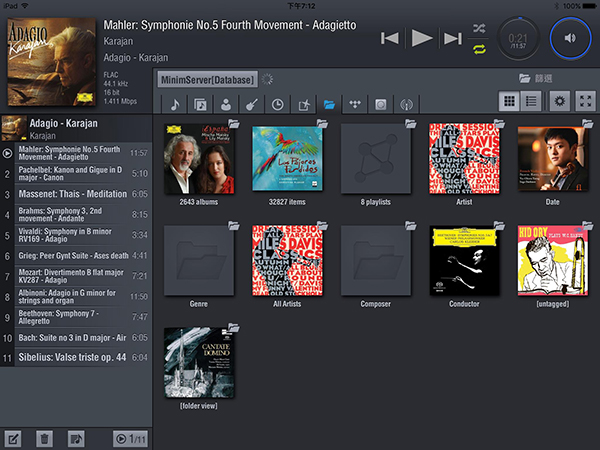Image resolution: width=600 pixels, height=450 pixels.
Task: Open the Conductor folder
Action: tap(464, 261)
